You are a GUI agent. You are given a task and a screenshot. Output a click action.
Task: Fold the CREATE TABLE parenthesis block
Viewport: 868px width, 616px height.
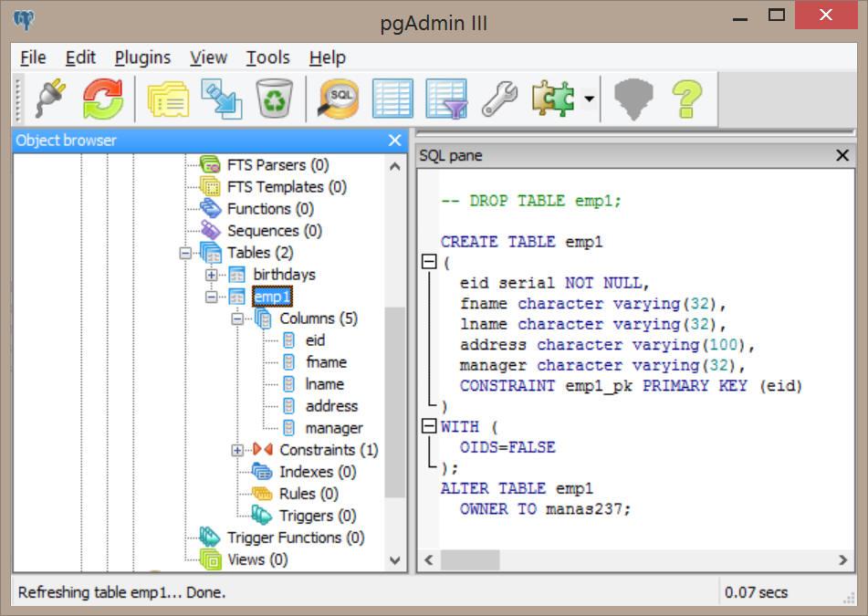(x=429, y=262)
